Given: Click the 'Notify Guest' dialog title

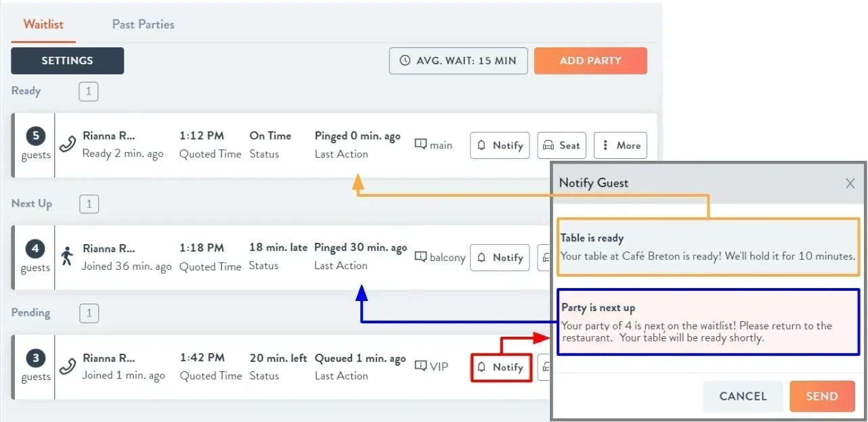Looking at the screenshot, I should [594, 183].
